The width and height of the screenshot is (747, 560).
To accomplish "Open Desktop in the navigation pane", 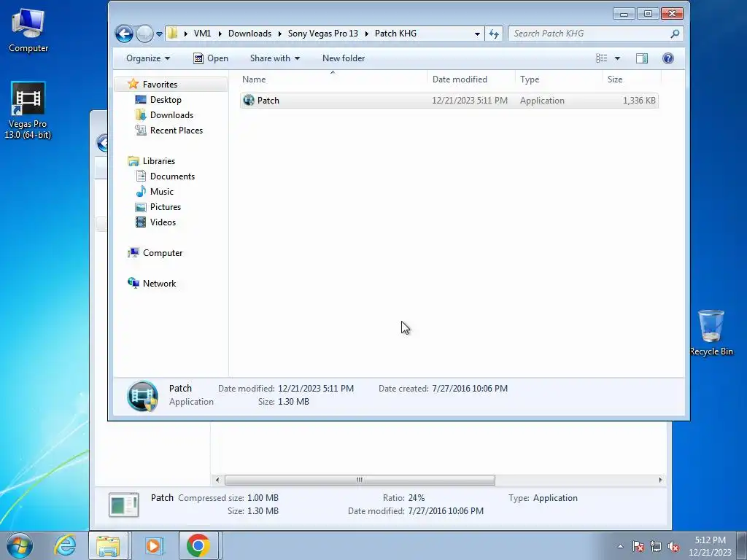I will point(166,99).
